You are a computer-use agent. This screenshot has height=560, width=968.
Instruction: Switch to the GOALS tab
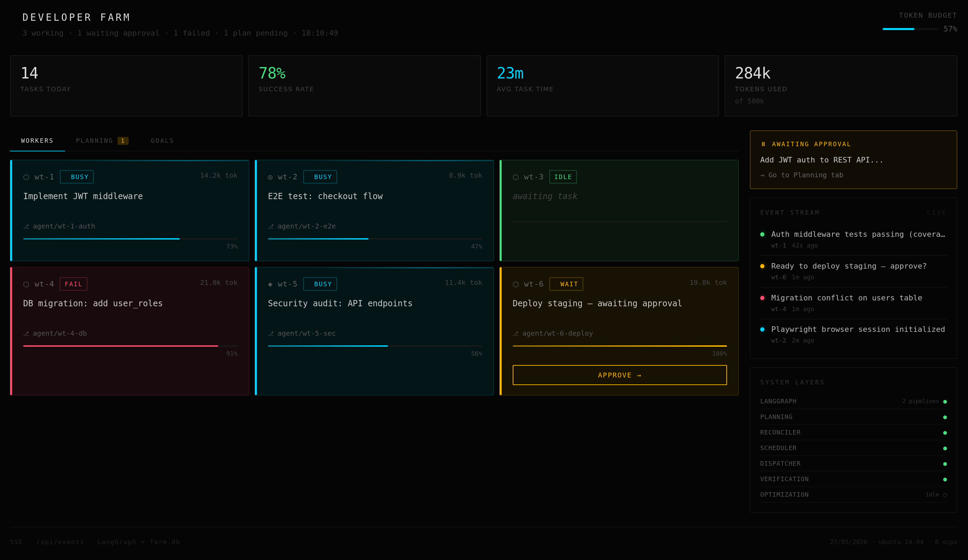click(x=162, y=141)
